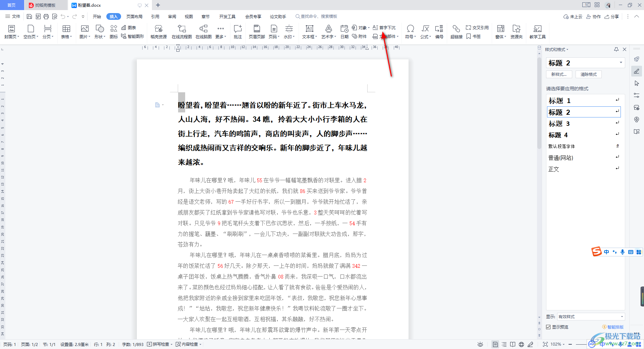Switch to the Start ribbon tab
This screenshot has width=644, height=349.
tap(97, 16)
